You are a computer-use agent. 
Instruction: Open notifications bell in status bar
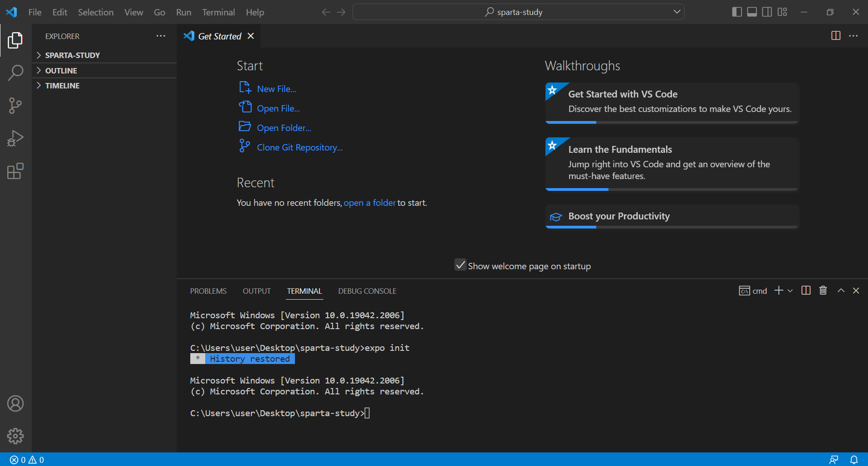(x=854, y=460)
